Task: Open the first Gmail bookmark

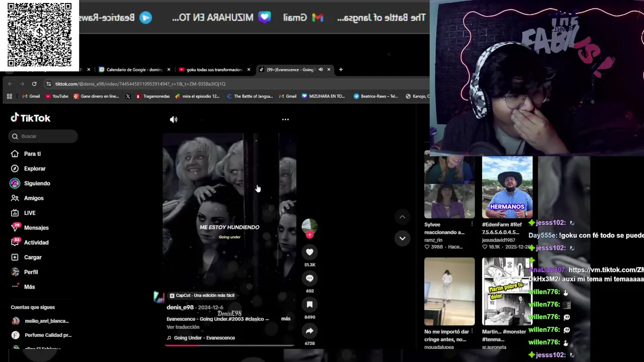Action: [31, 96]
